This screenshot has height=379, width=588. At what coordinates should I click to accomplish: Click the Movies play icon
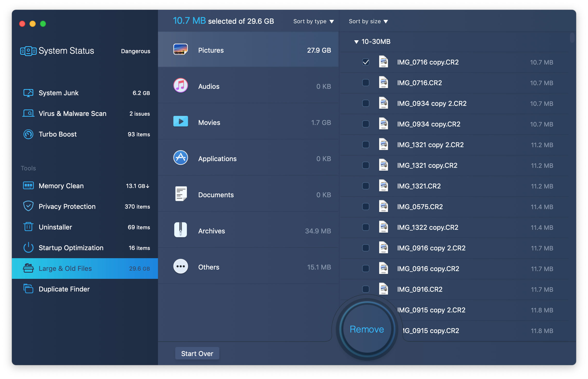point(180,121)
